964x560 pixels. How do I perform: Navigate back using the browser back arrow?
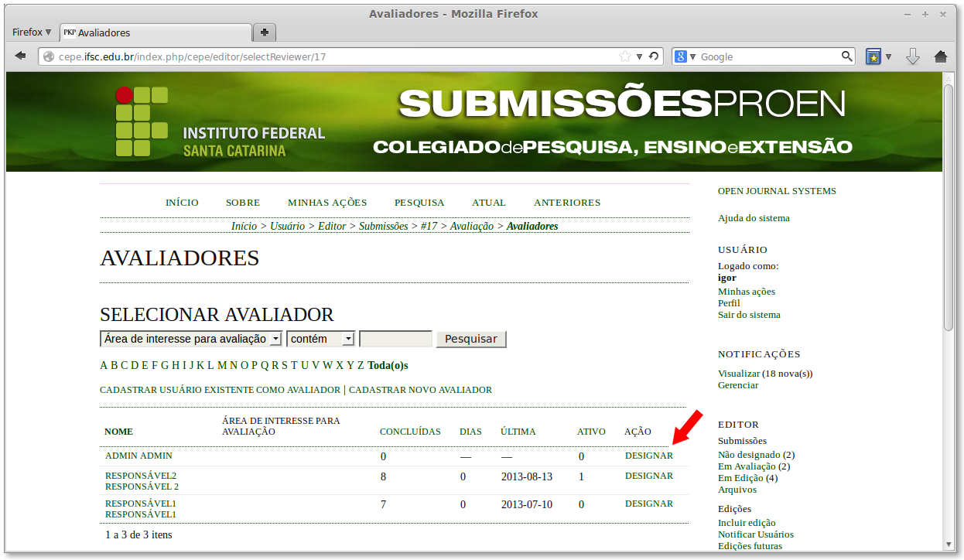21,56
